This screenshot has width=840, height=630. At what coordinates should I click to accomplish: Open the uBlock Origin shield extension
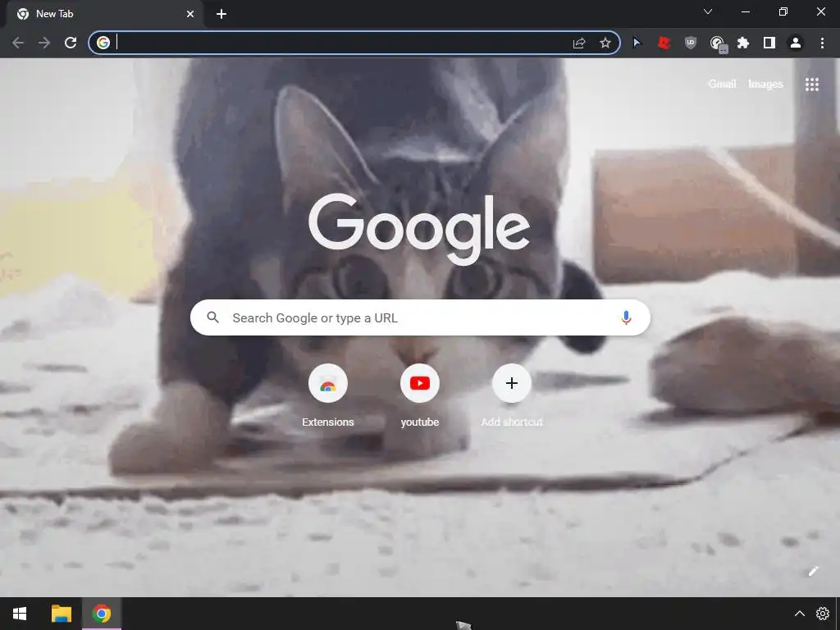[691, 43]
